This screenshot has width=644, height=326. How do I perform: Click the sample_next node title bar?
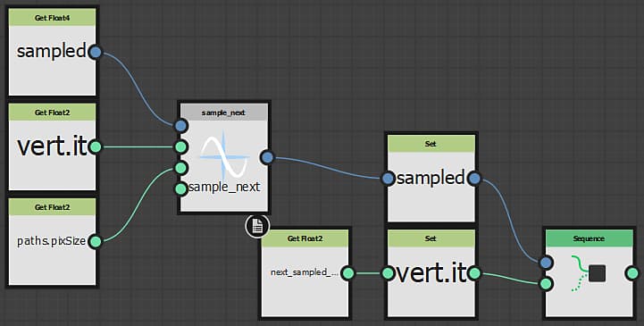pyautogui.click(x=224, y=113)
